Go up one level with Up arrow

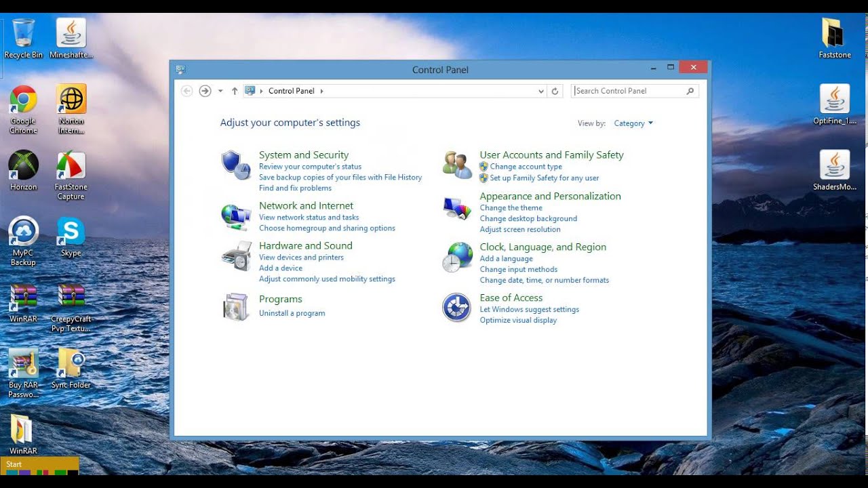tap(235, 91)
